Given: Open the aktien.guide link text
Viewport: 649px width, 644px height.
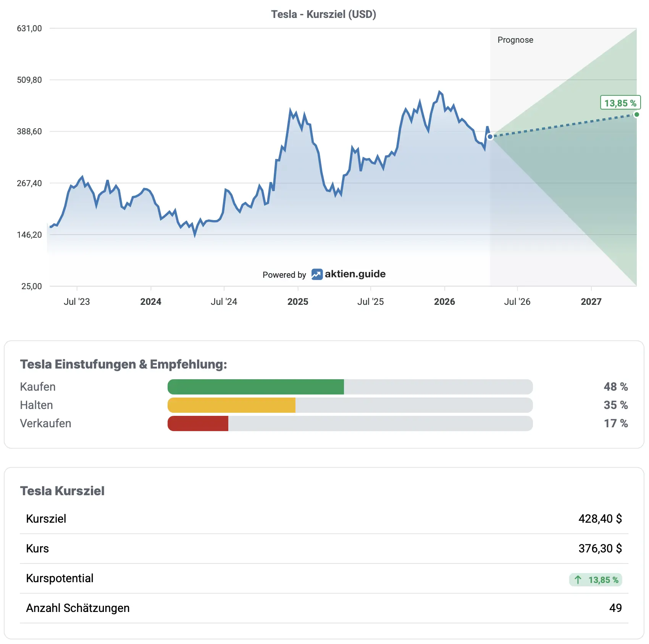Looking at the screenshot, I should tap(355, 274).
